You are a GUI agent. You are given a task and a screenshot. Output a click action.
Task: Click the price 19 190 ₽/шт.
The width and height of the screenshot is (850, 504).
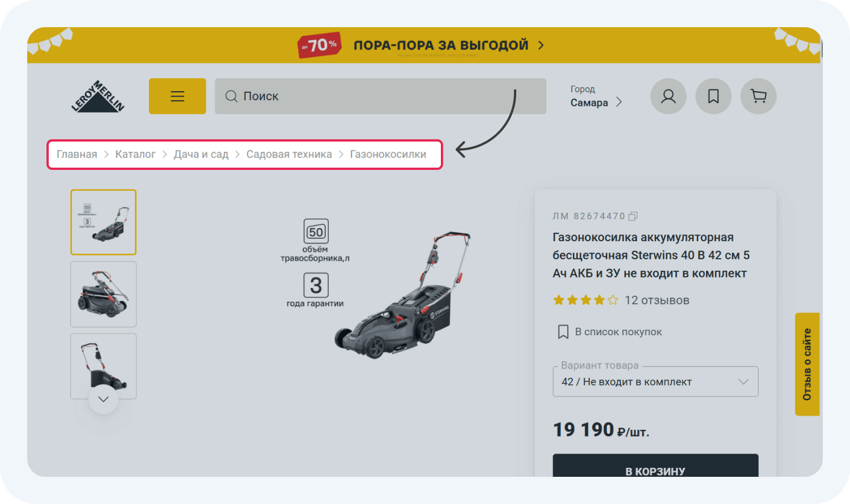tap(601, 430)
